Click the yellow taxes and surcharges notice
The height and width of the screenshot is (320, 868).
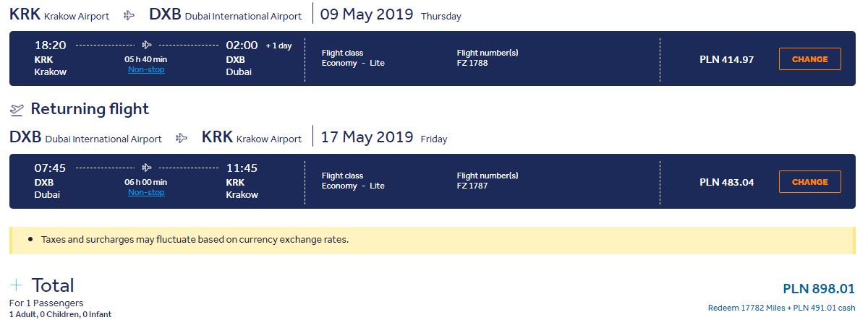432,240
